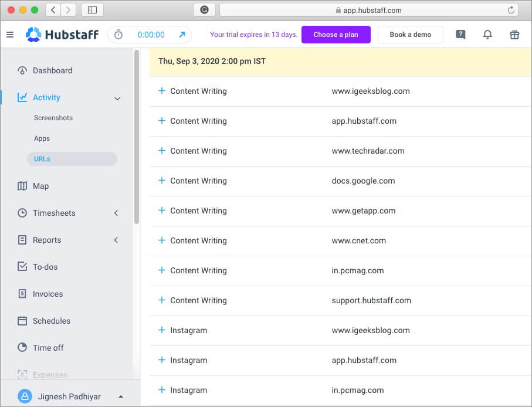
Task: Open the To-dos section label
Action: click(45, 267)
